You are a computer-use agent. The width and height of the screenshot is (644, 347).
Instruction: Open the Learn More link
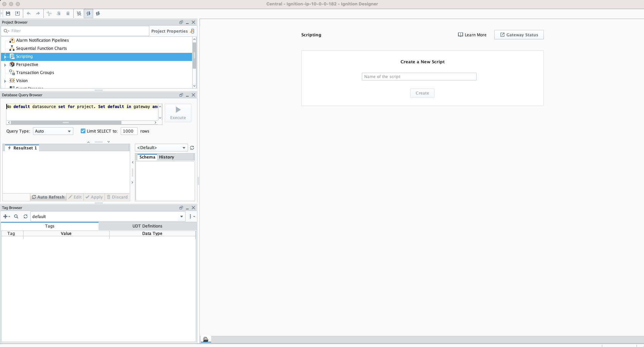coord(472,35)
